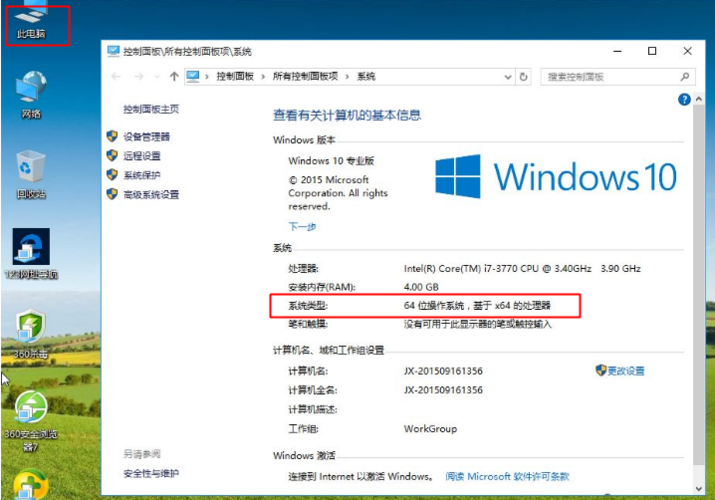
Task: Open recent locations dropdown arrow
Action: [157, 77]
